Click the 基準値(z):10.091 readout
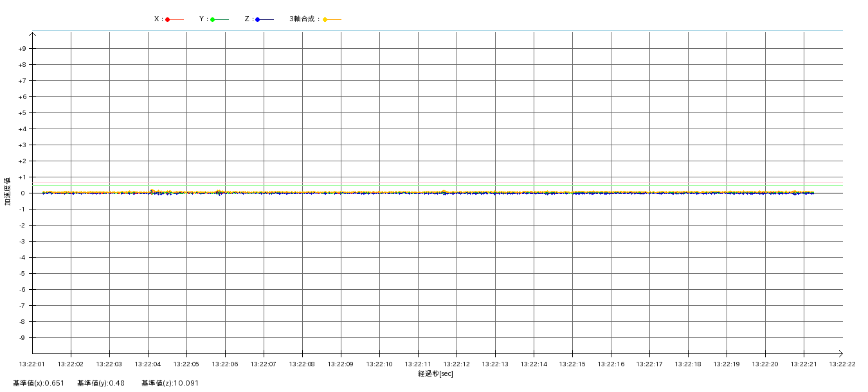 [170, 383]
